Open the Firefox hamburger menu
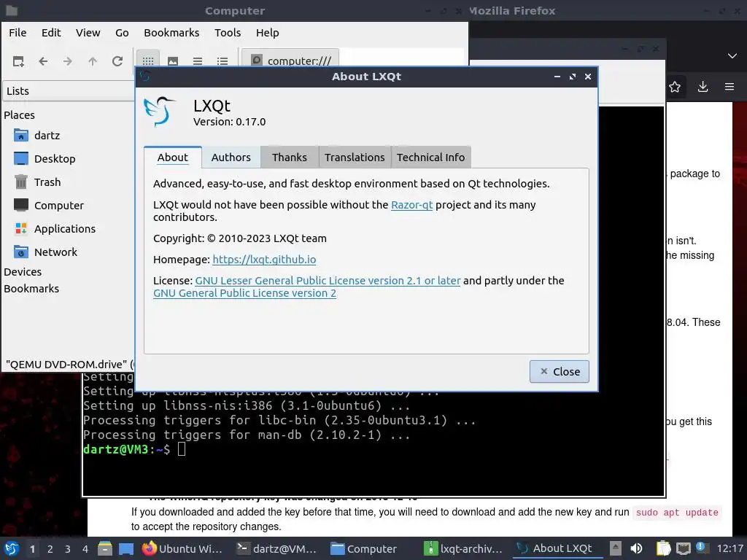Image resolution: width=747 pixels, height=560 pixels. coord(729,87)
